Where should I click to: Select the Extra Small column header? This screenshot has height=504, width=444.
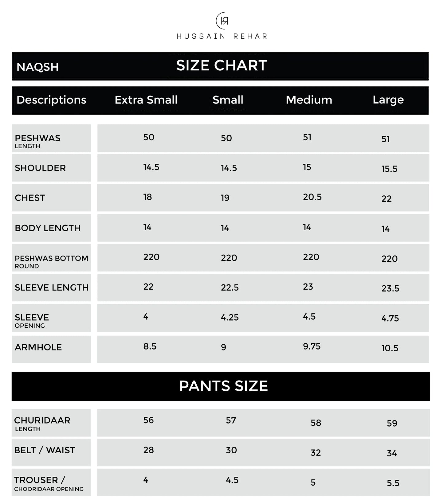146,100
